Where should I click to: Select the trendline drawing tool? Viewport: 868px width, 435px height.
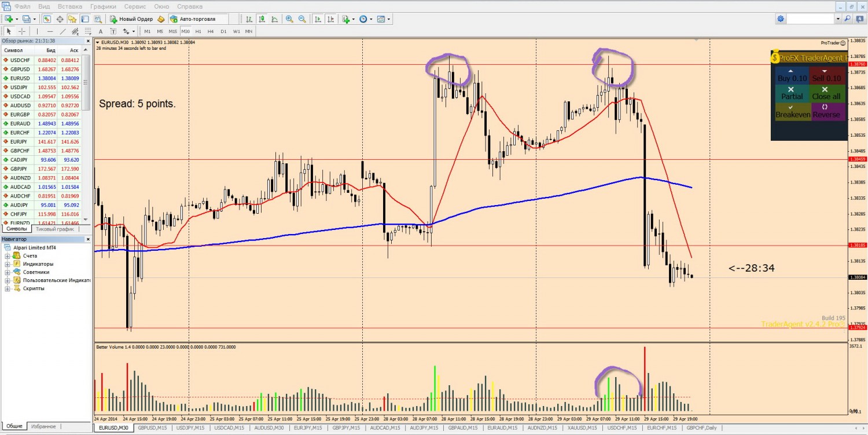(x=62, y=31)
